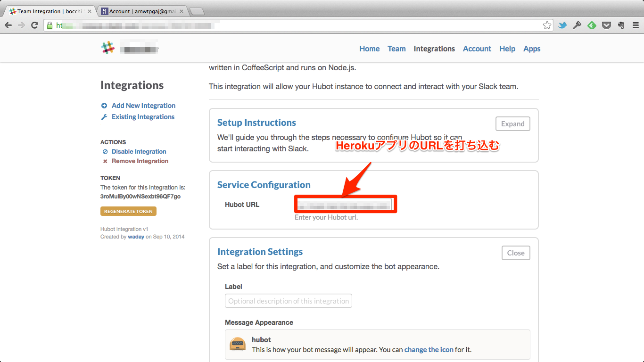Click the Message Appearance label
This screenshot has width=644, height=362.
tap(259, 322)
